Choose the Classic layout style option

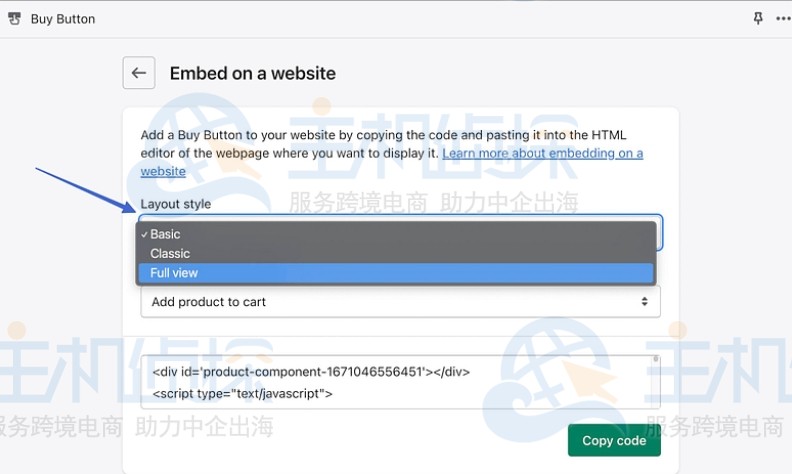pyautogui.click(x=170, y=253)
